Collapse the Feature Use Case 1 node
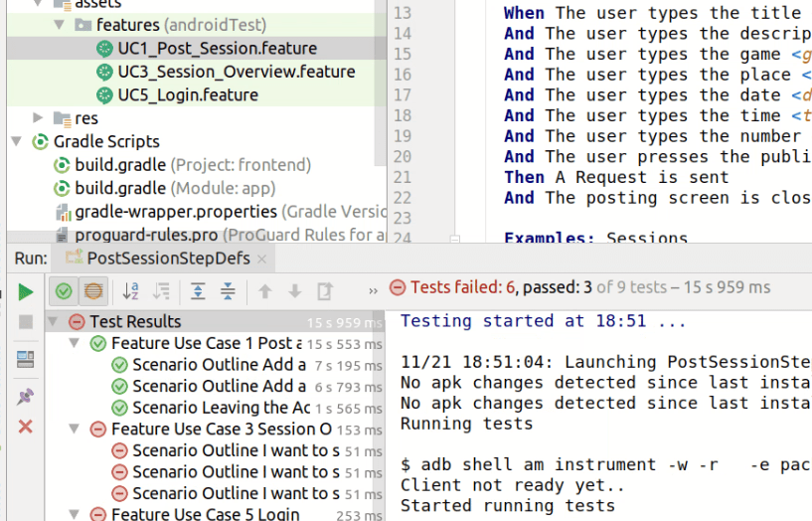 coord(76,344)
